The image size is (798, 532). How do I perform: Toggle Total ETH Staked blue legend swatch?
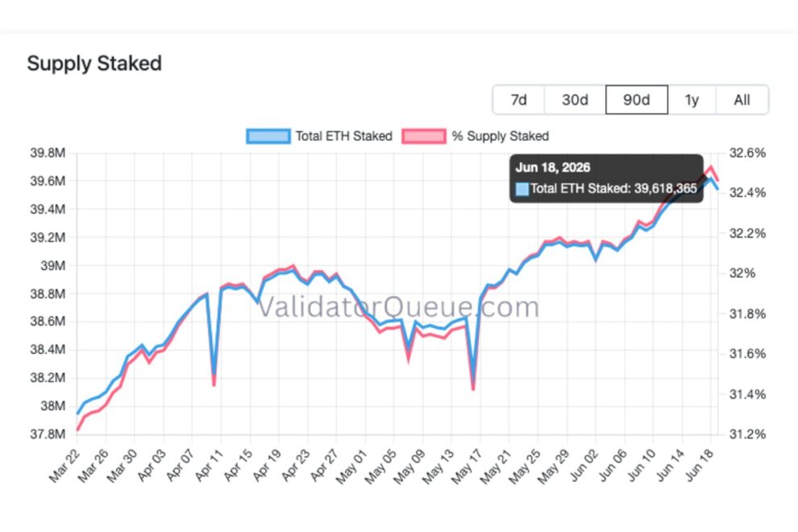[x=268, y=136]
